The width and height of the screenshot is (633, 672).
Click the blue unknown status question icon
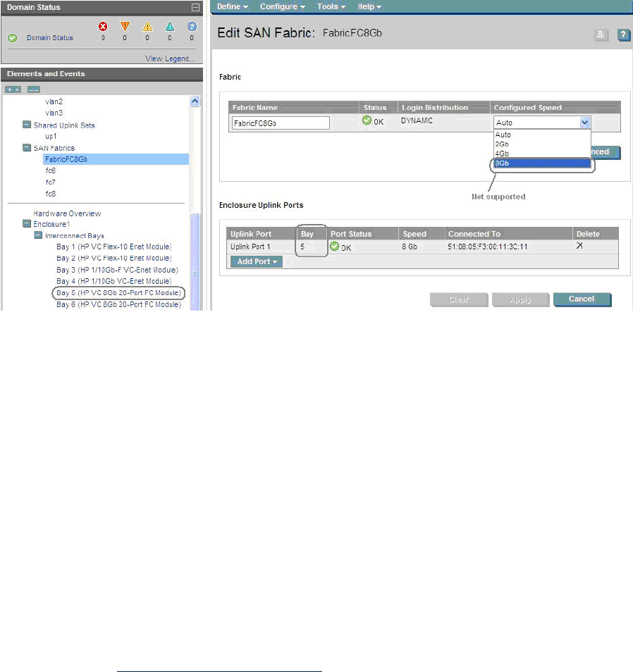click(192, 26)
